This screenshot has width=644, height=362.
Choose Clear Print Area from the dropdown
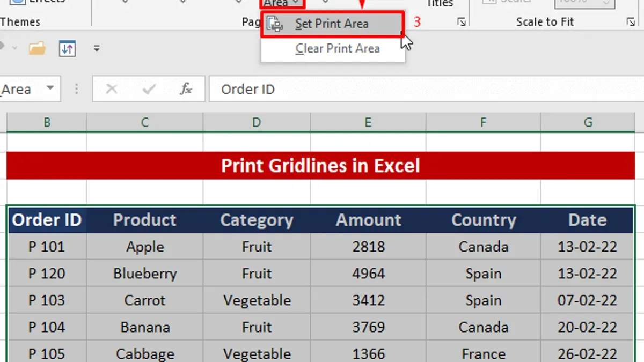(x=333, y=49)
